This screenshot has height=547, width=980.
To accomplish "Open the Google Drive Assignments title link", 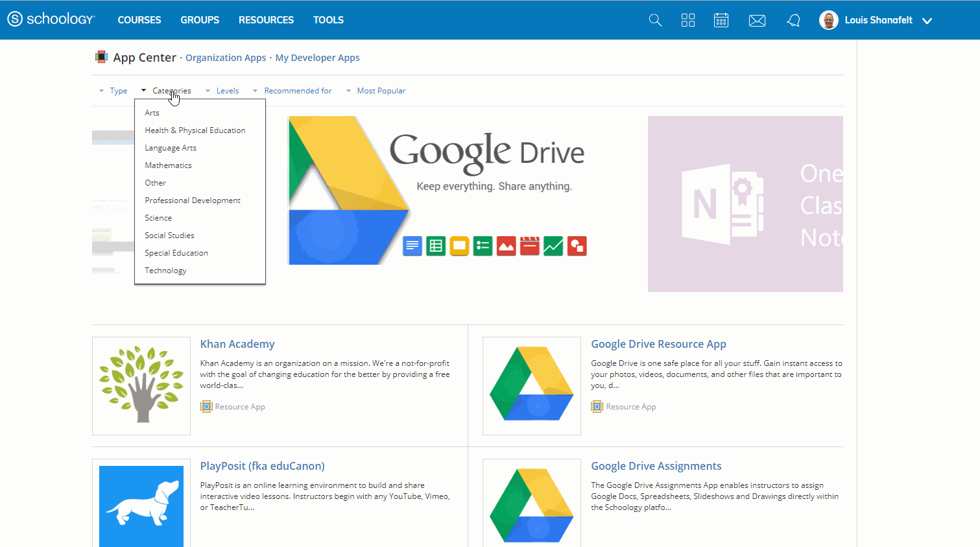I will (656, 466).
